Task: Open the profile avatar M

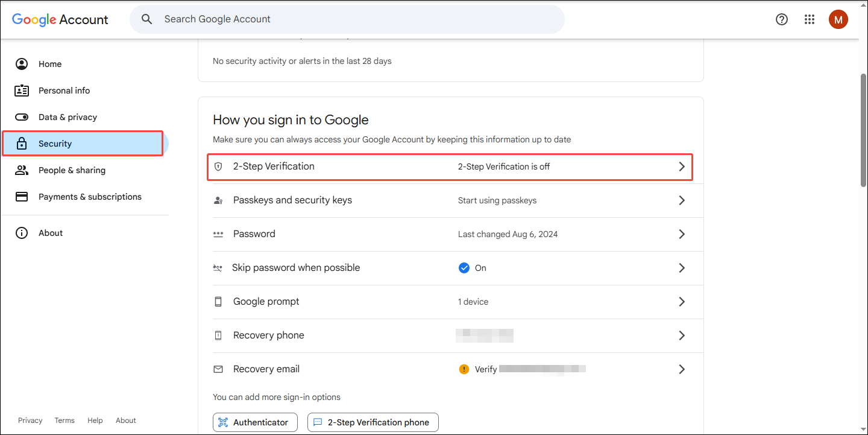Action: point(838,19)
